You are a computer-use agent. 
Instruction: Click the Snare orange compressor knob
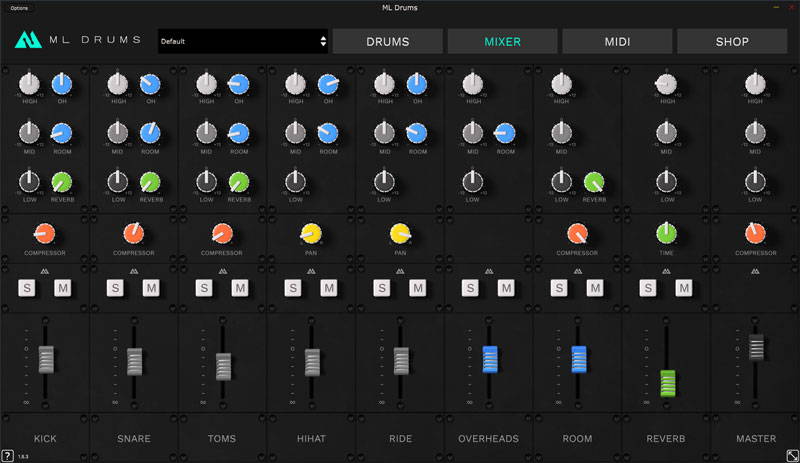(x=134, y=233)
